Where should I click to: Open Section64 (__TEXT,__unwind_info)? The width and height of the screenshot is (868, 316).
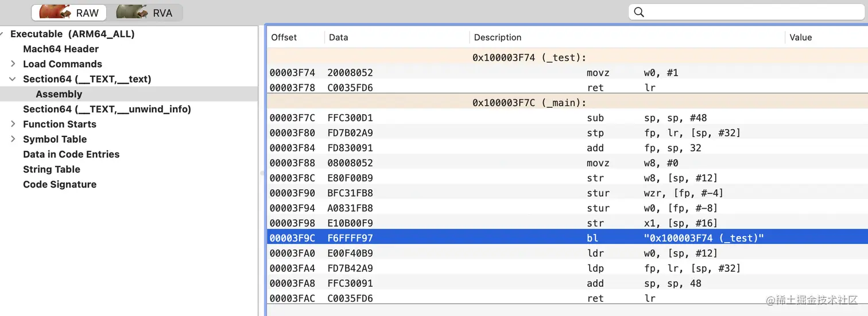[x=107, y=109]
